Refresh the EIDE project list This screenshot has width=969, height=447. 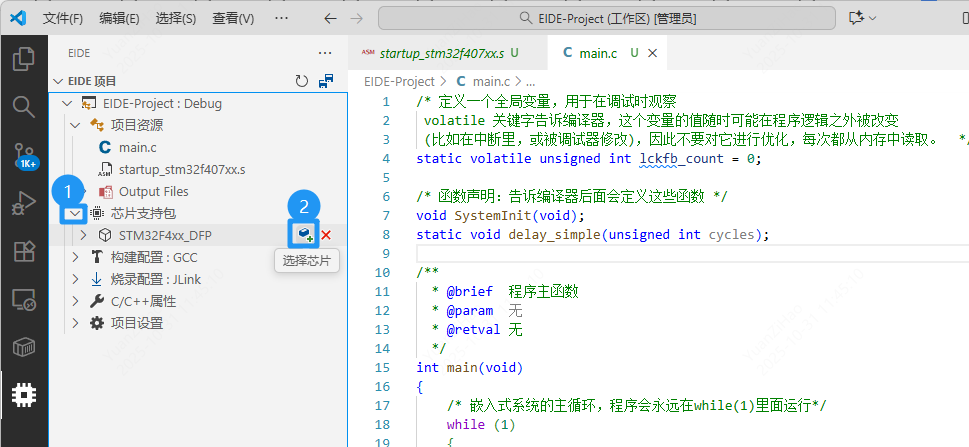302,81
